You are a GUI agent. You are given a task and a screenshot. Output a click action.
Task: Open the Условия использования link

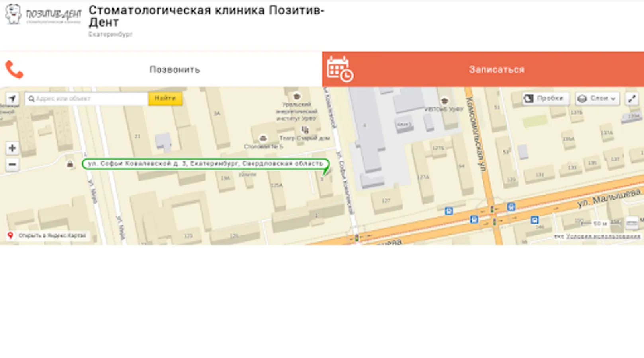(x=603, y=236)
